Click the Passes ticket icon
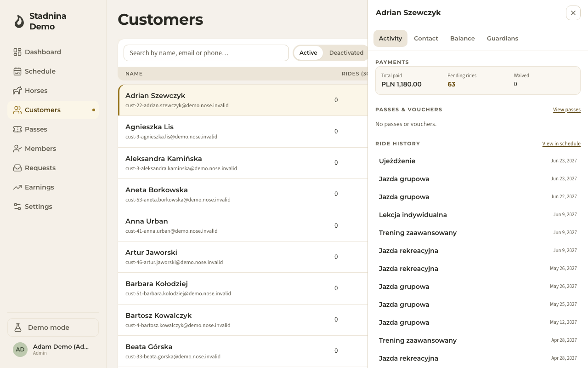 [x=17, y=129]
